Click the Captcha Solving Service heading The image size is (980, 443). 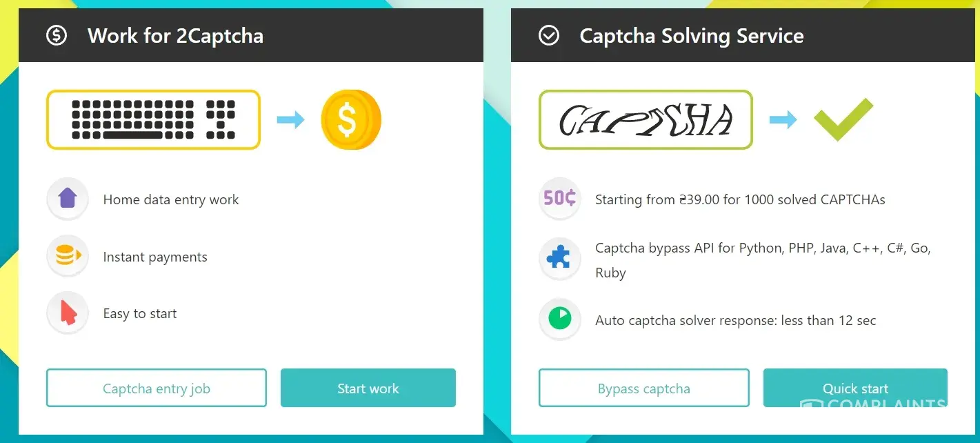point(691,36)
